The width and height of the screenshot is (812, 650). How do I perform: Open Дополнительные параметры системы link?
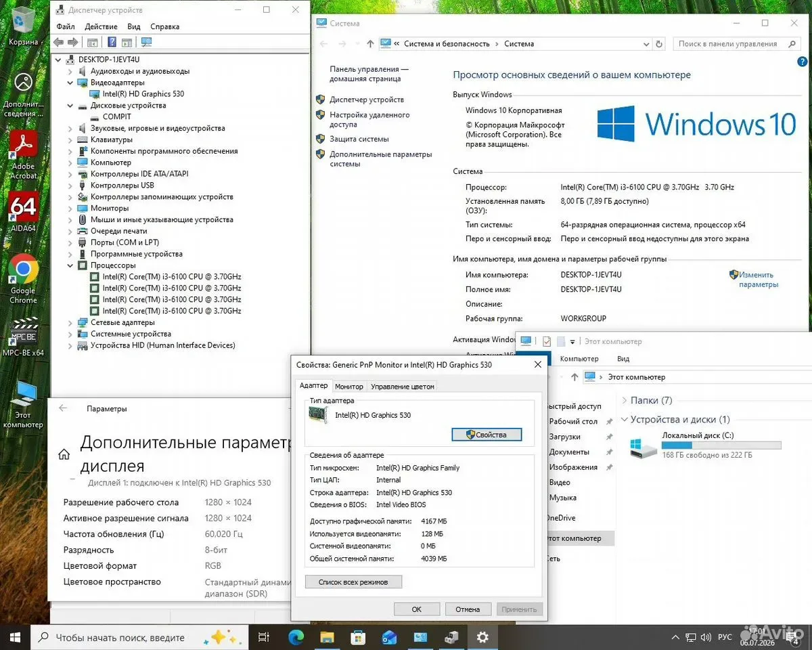[x=380, y=159]
